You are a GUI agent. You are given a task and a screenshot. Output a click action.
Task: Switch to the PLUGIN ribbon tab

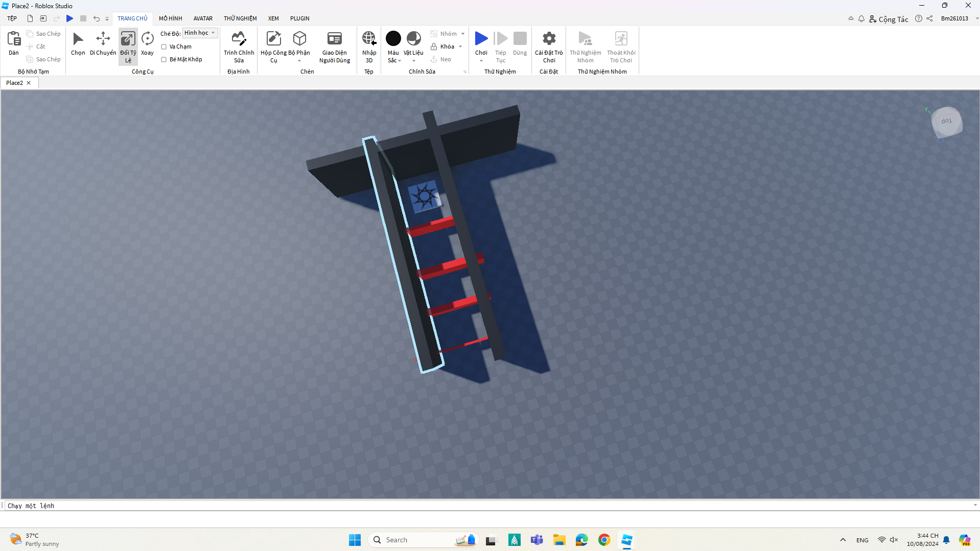300,18
